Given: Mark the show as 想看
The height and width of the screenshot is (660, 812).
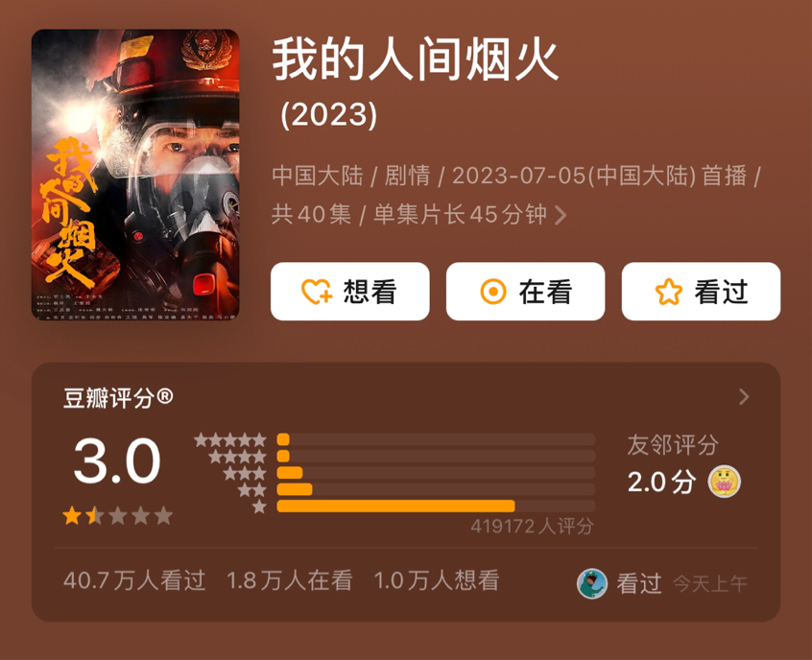Looking at the screenshot, I should click(x=350, y=292).
